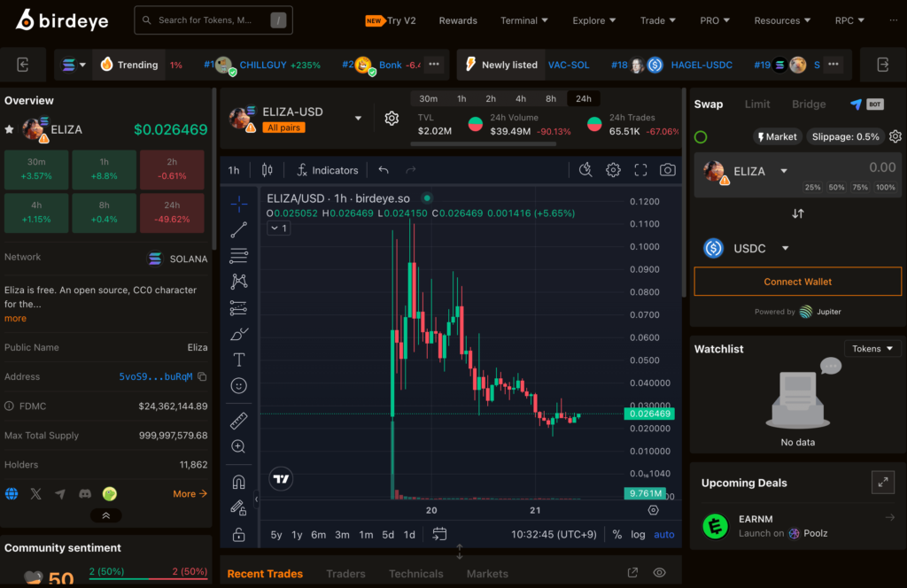Open the emoji icons tool
This screenshot has height=588, width=907.
coord(239,385)
